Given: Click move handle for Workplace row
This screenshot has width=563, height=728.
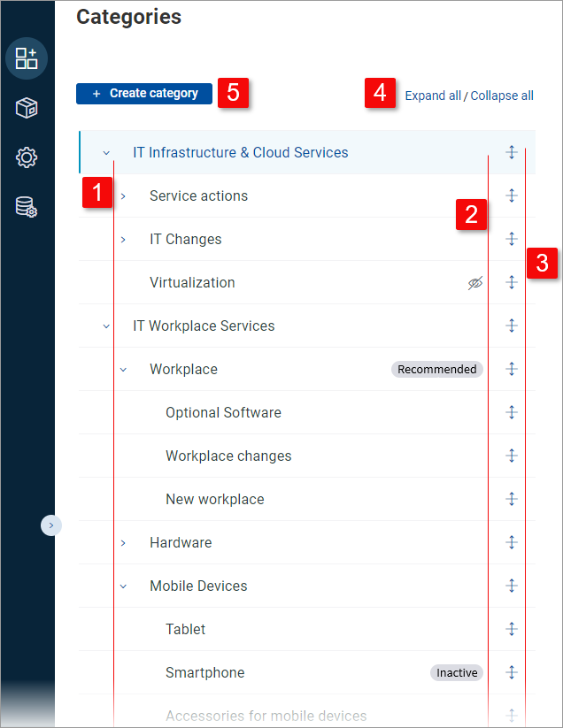Looking at the screenshot, I should click(511, 369).
